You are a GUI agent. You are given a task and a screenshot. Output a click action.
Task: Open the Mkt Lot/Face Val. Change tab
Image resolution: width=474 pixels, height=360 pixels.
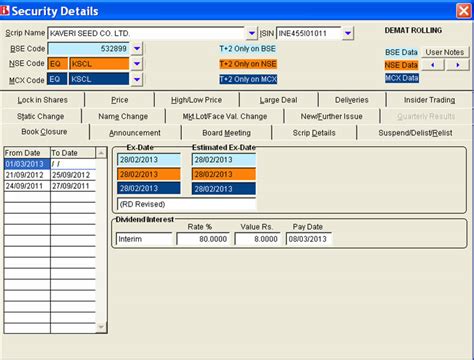click(225, 116)
